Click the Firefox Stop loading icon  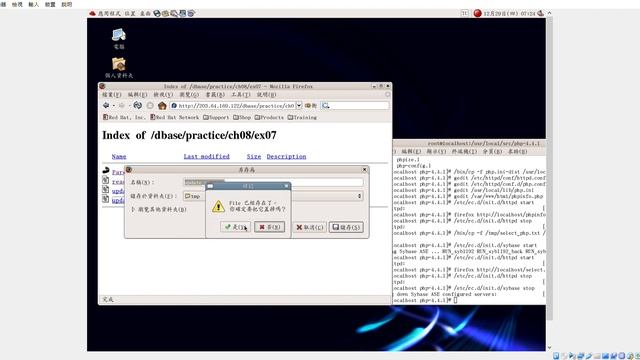[x=150, y=105]
